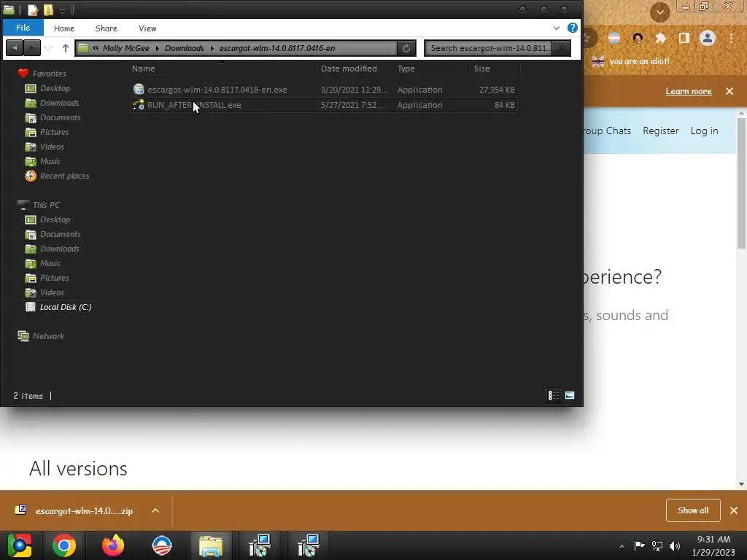Select escargot-wlm-14.0.8117.0416-en.exe file
Viewport: 747px width, 560px height.
(217, 90)
